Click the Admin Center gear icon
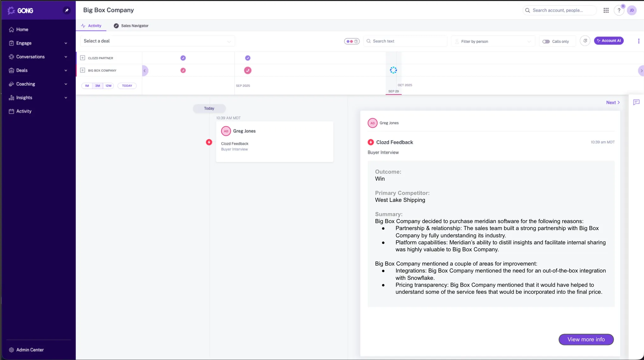Image resolution: width=644 pixels, height=360 pixels. (x=11, y=350)
